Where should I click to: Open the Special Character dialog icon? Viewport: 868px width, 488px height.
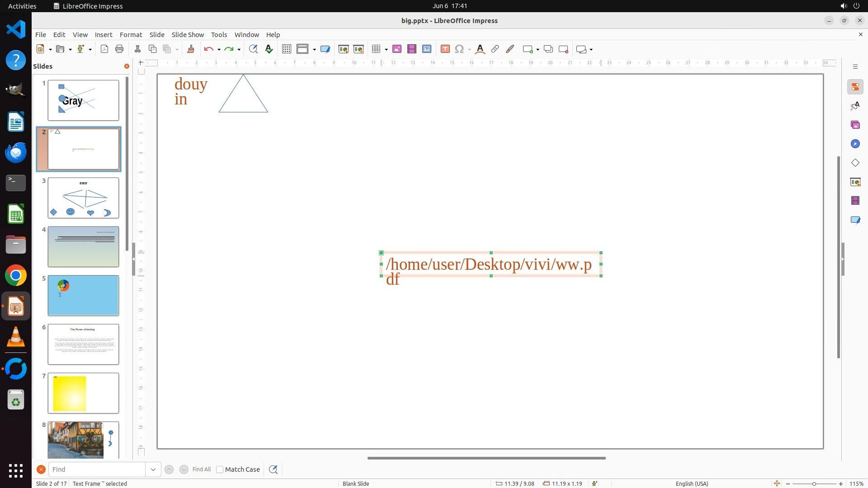pos(459,49)
